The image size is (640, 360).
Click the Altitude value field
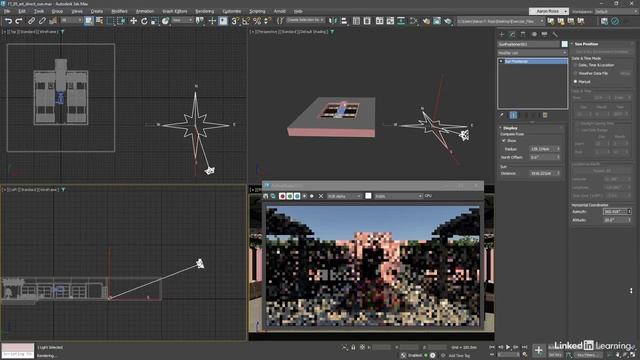coord(615,220)
